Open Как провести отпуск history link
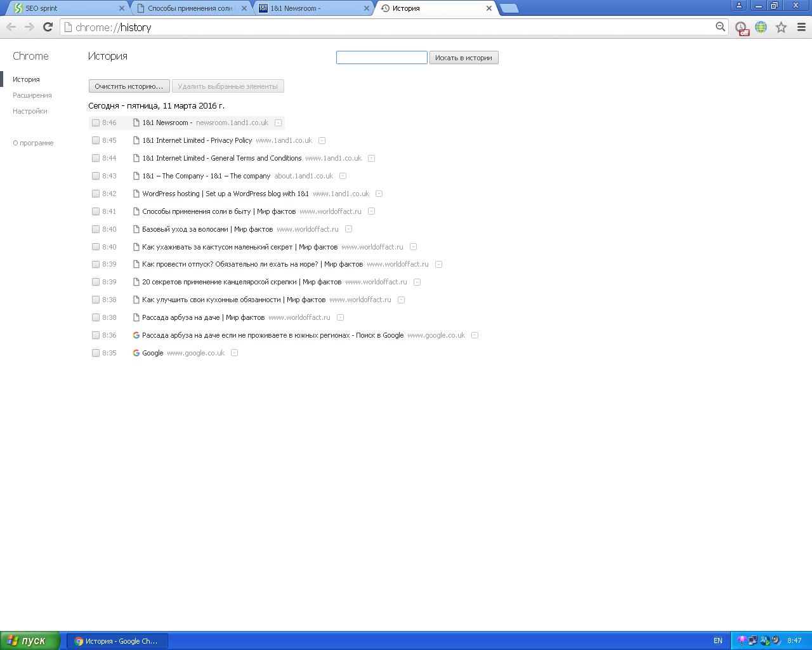812x650 pixels. pos(252,264)
